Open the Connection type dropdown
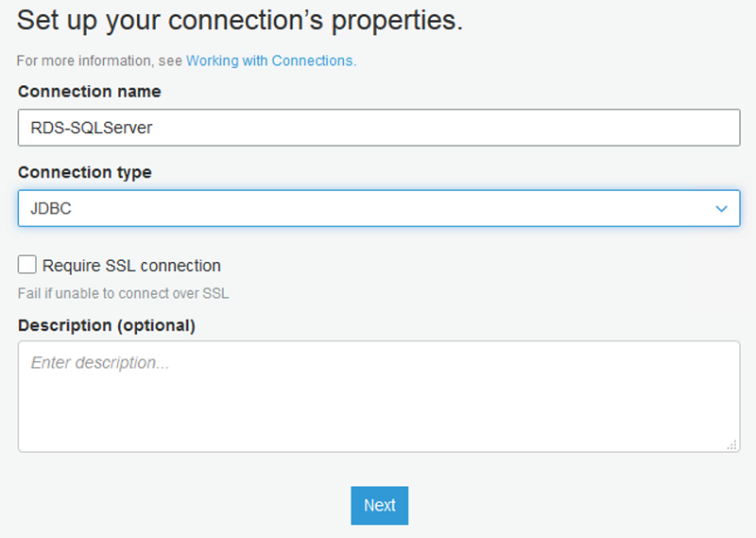 click(378, 209)
